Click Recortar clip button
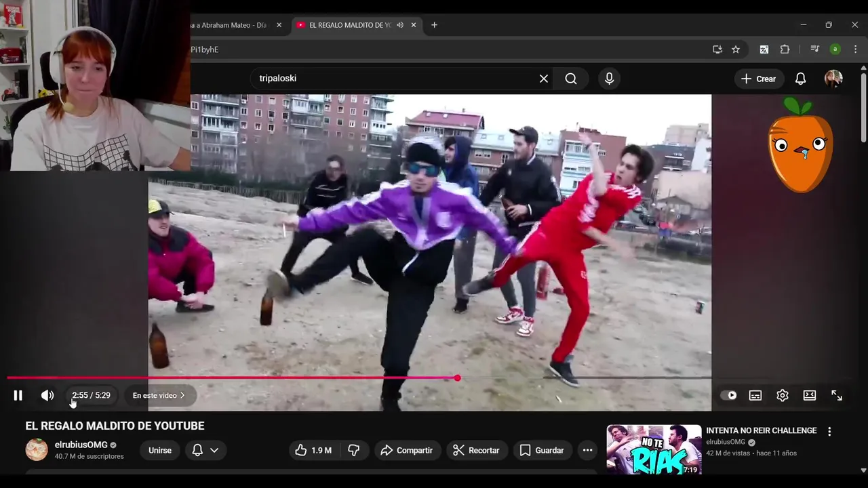868x488 pixels. [477, 450]
